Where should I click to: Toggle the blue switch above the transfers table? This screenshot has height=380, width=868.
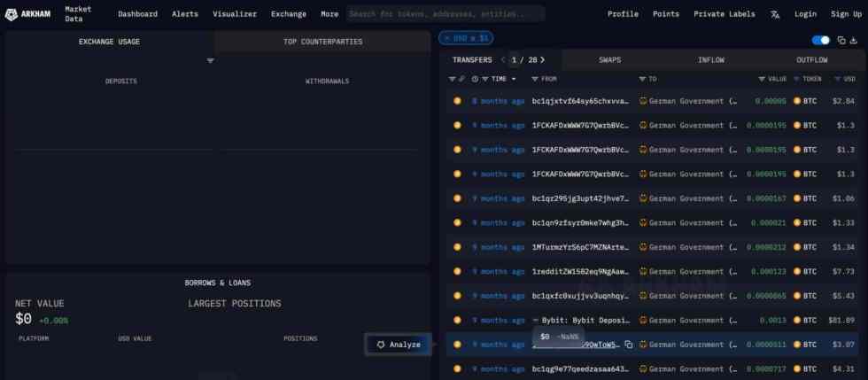821,40
